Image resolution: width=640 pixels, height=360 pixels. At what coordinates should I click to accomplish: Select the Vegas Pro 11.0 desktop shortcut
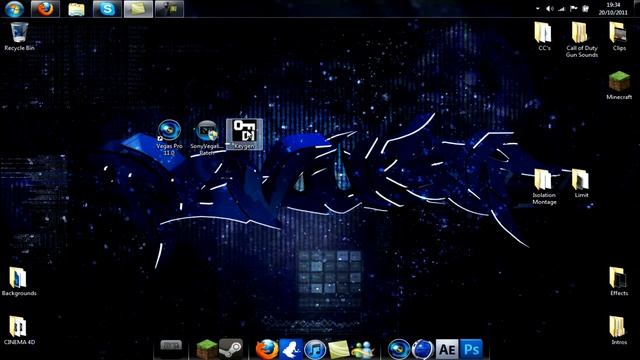(169, 137)
